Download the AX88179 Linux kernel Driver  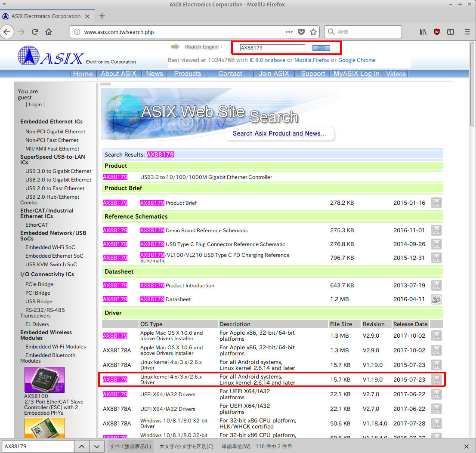pyautogui.click(x=436, y=379)
